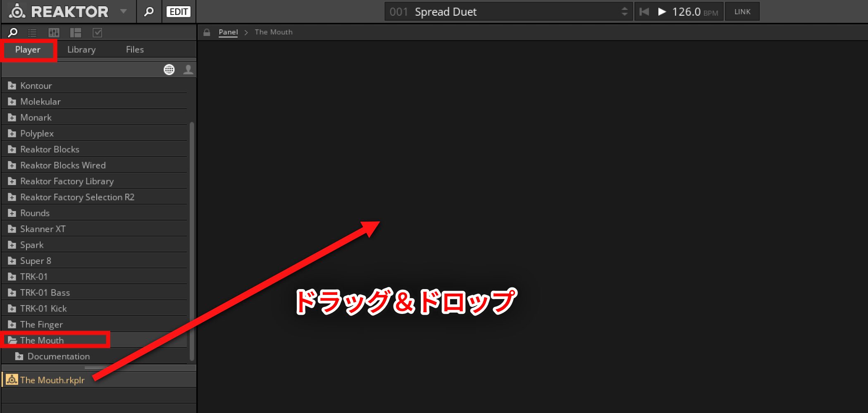Select The Finger folder
Viewport: 868px width, 413px height.
point(94,325)
